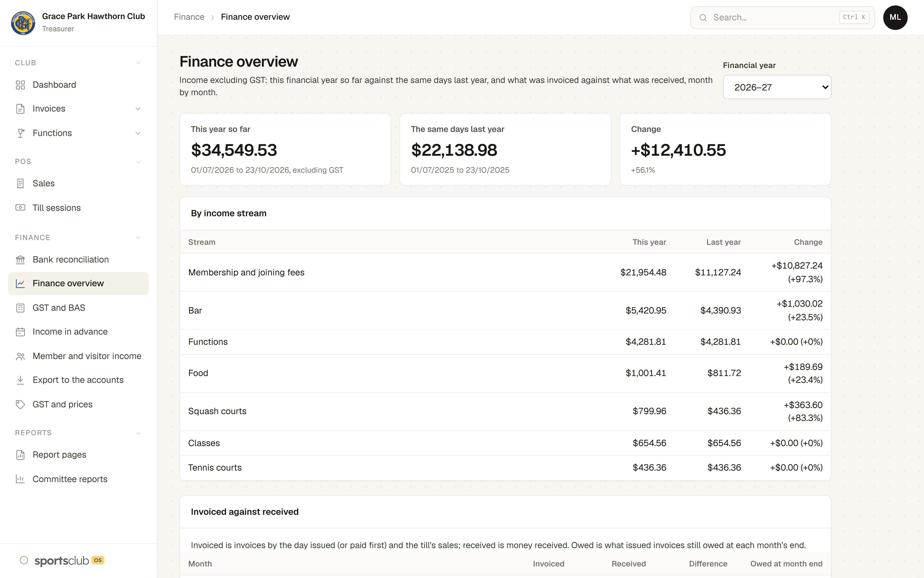
Task: Click the Finance breadcrumb link
Action: 189,17
